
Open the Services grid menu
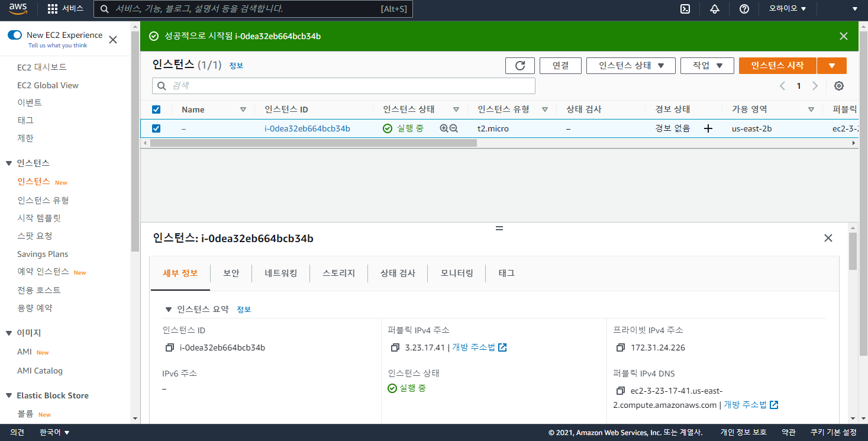pyautogui.click(x=65, y=9)
